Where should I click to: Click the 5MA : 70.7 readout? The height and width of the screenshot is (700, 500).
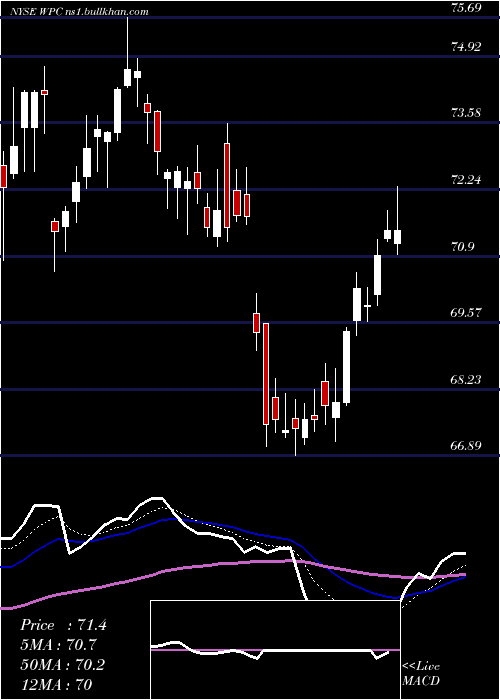58,644
